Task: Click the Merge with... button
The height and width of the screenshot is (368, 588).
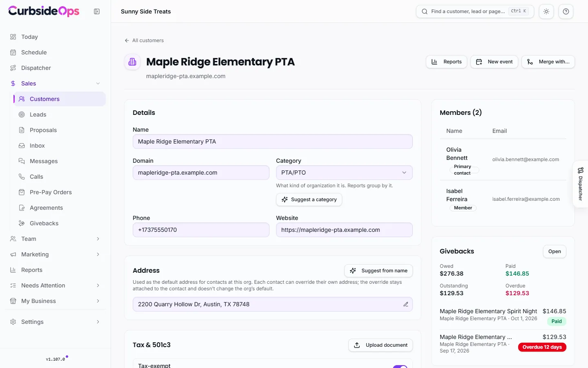Action: coord(548,62)
